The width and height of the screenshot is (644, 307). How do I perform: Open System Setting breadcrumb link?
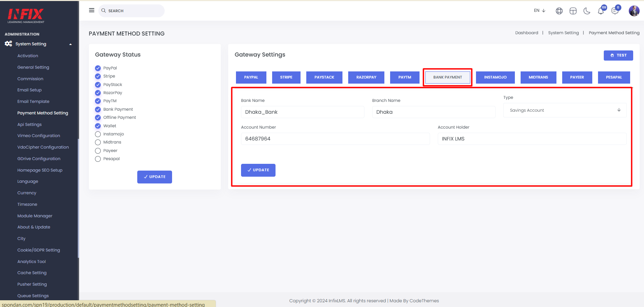coord(564,33)
